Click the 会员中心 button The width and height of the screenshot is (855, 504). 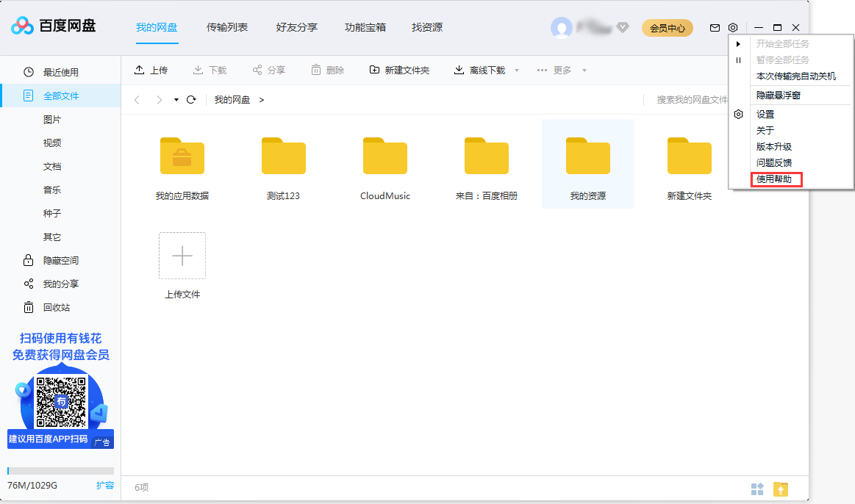pyautogui.click(x=667, y=27)
